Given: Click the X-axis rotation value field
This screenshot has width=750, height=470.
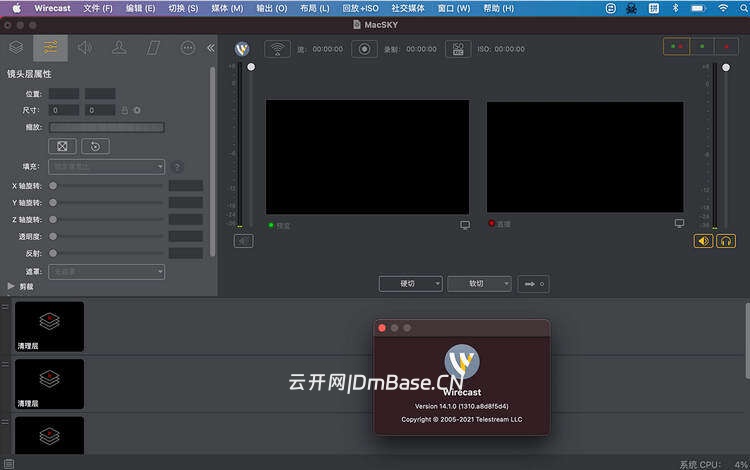Looking at the screenshot, I should point(186,186).
